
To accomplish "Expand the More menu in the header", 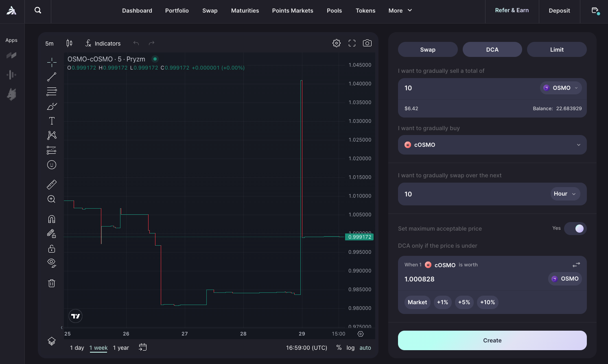I will tap(400, 11).
